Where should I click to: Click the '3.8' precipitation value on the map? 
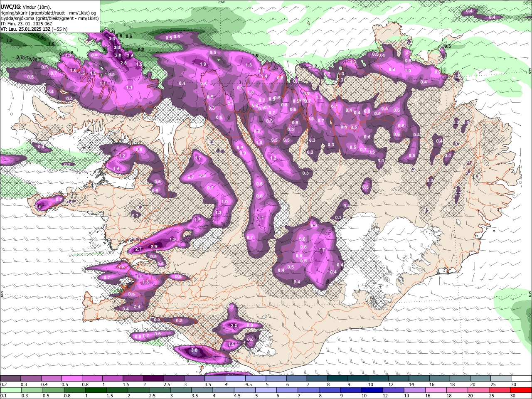pos(194,350)
